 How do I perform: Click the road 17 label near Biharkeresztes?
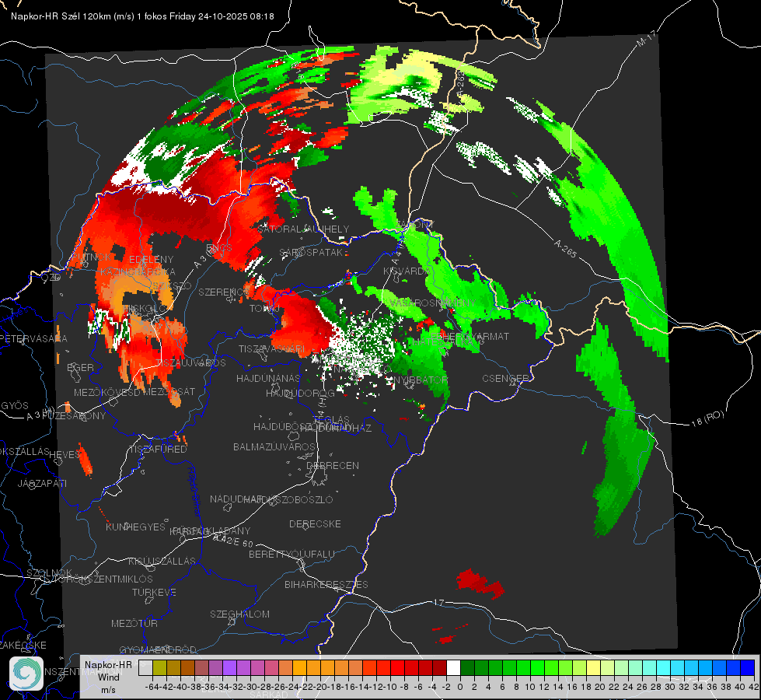[438, 602]
